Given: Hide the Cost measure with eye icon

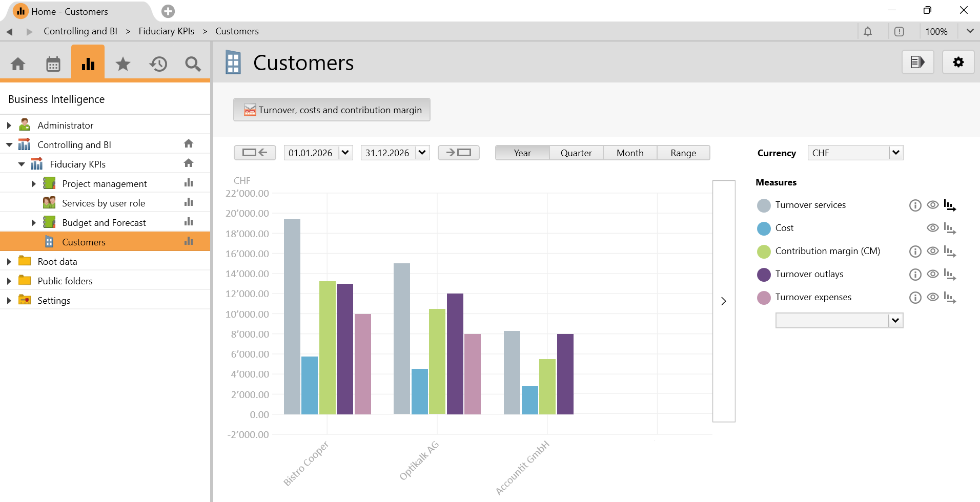Looking at the screenshot, I should pos(933,228).
